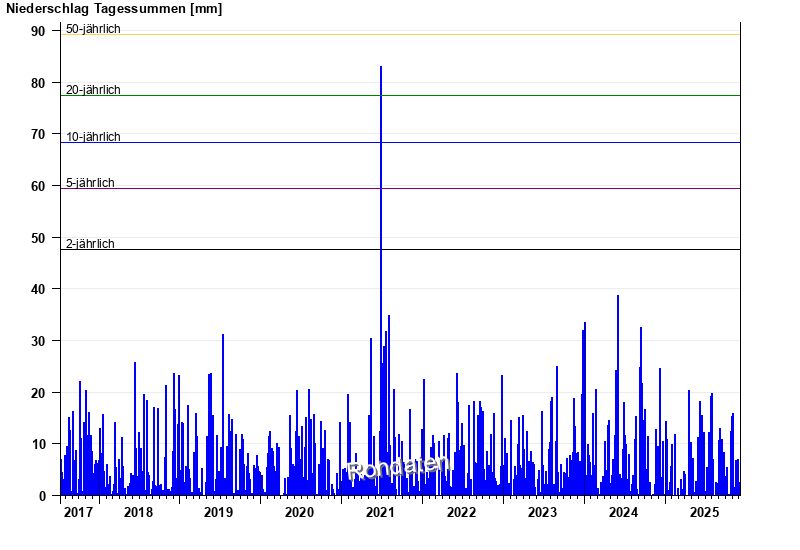Click the '10-jährlich' threshold label
800x550 pixels.
pos(93,137)
